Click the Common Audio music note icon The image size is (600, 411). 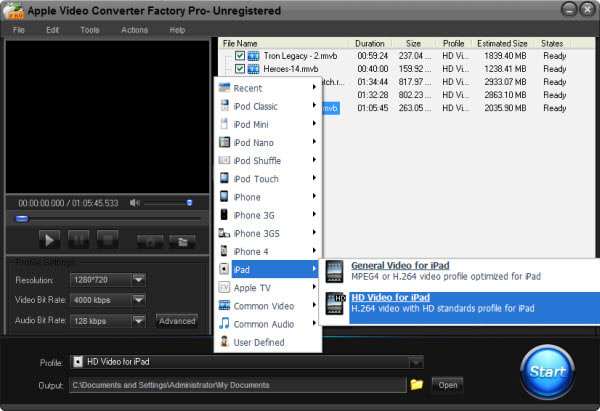224,323
